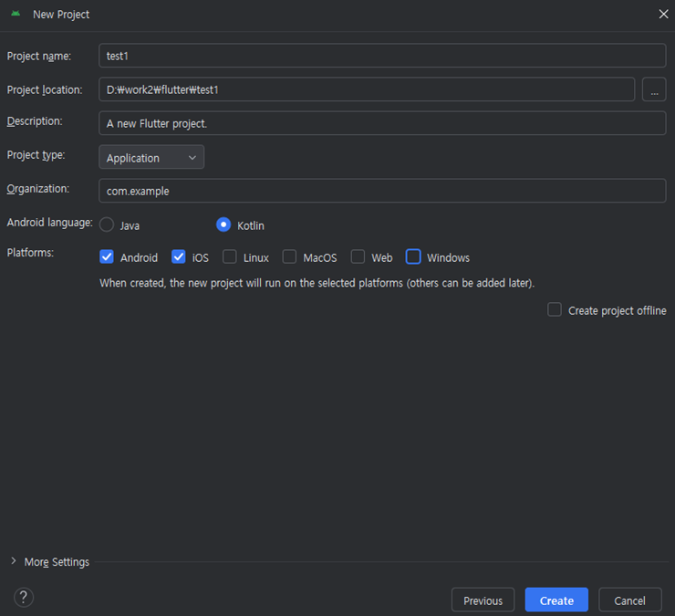
Task: Click the 'New Project' dialog title
Action: pos(61,15)
